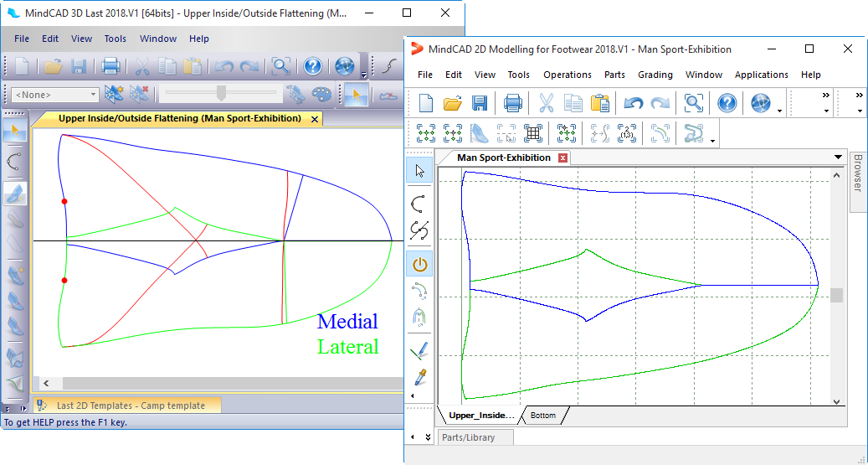
Task: Open dropdown arrow beside globe in 2D toolbar
Action: [779, 111]
